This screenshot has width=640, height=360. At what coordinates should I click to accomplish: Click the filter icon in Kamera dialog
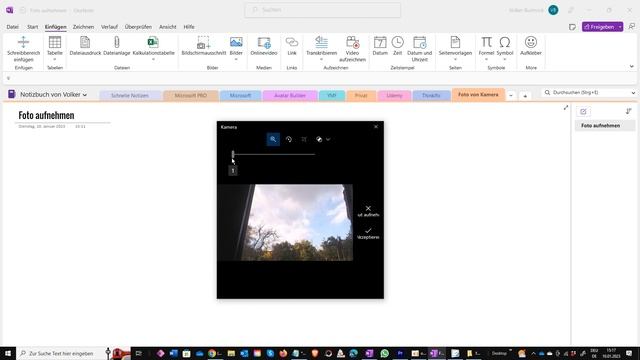[x=319, y=139]
